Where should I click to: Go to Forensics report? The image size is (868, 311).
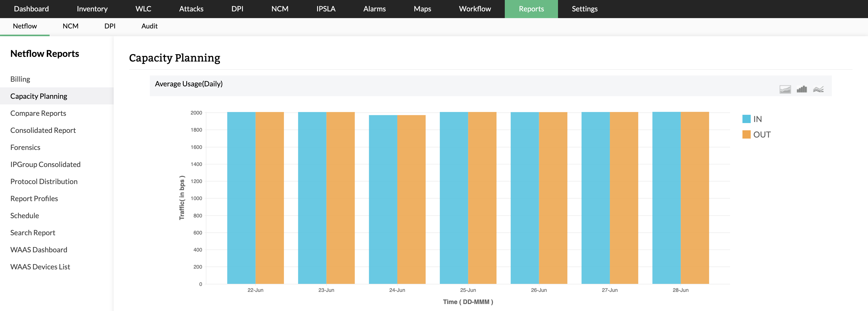tap(25, 147)
